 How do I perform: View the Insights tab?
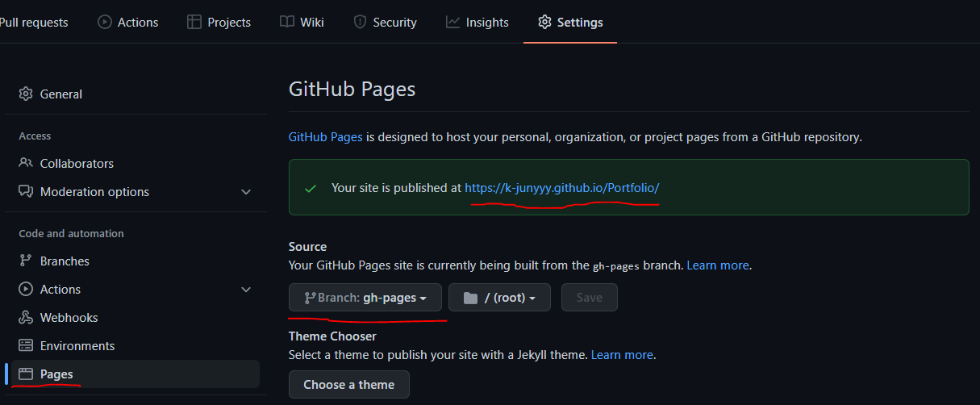click(477, 22)
